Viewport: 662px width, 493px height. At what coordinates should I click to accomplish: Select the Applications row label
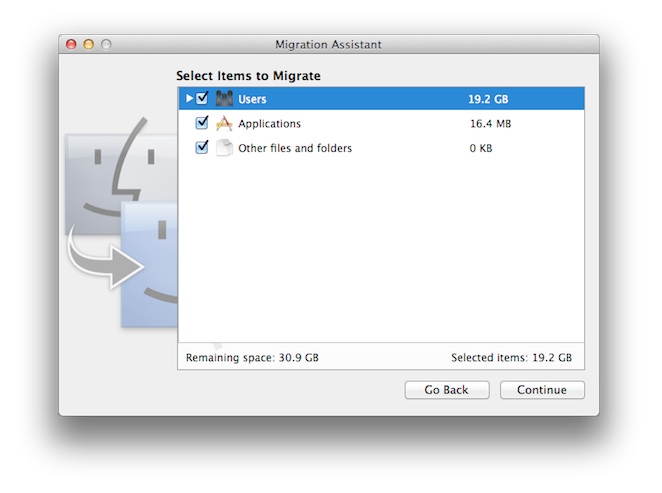[x=269, y=124]
